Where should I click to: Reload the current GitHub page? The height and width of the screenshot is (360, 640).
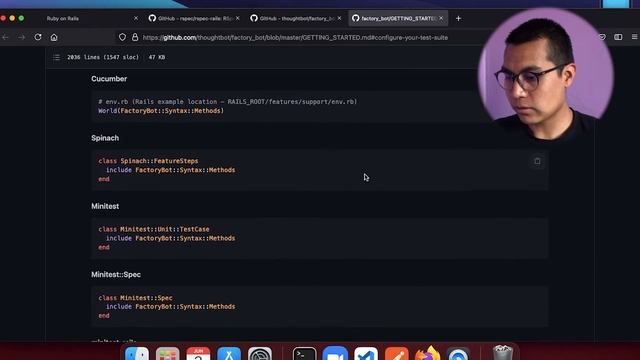(38, 37)
